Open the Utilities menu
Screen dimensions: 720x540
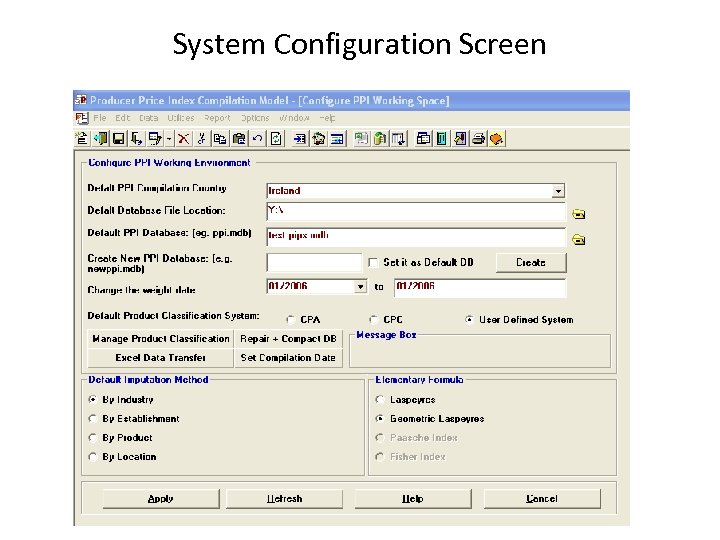180,118
